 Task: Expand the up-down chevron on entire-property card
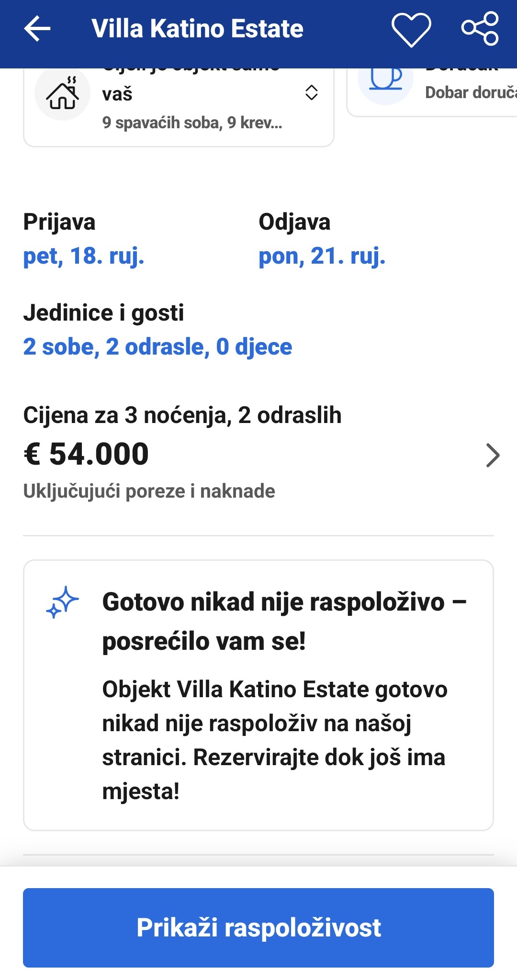pos(312,92)
